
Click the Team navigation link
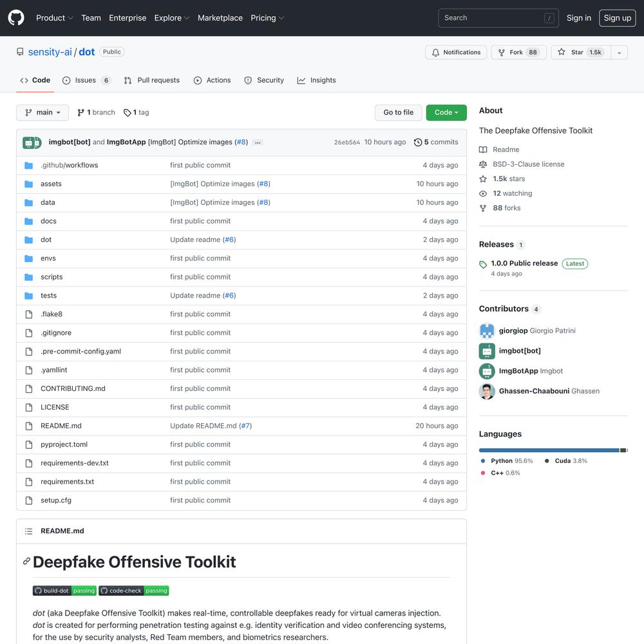click(x=91, y=18)
